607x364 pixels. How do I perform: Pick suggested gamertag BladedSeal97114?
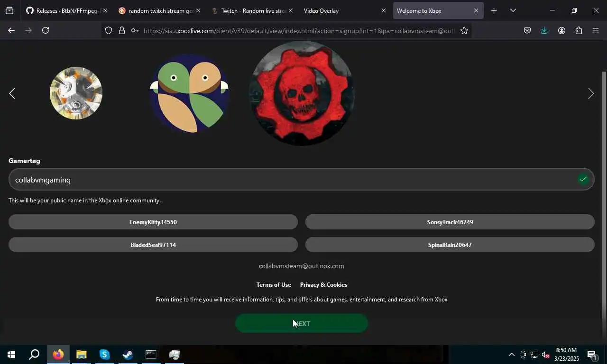point(153,245)
